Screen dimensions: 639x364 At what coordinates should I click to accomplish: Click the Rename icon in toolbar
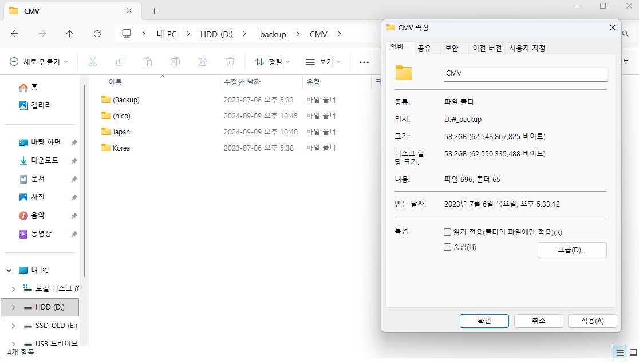click(x=175, y=62)
